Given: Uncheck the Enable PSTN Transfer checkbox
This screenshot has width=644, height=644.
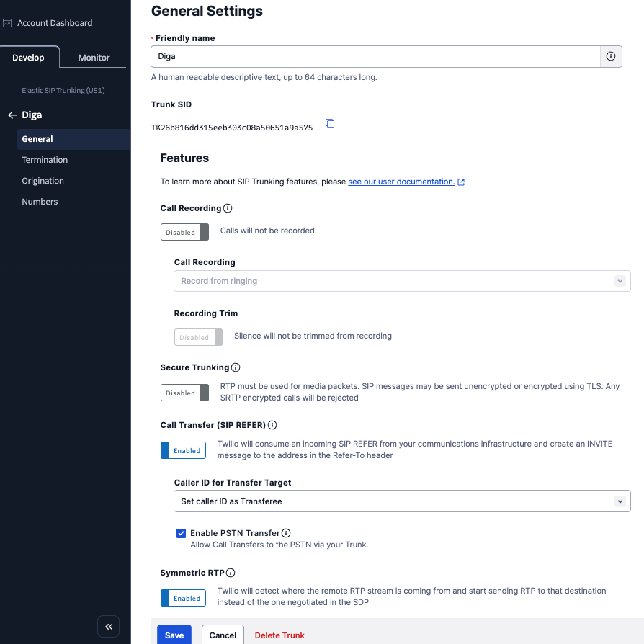Looking at the screenshot, I should [181, 533].
